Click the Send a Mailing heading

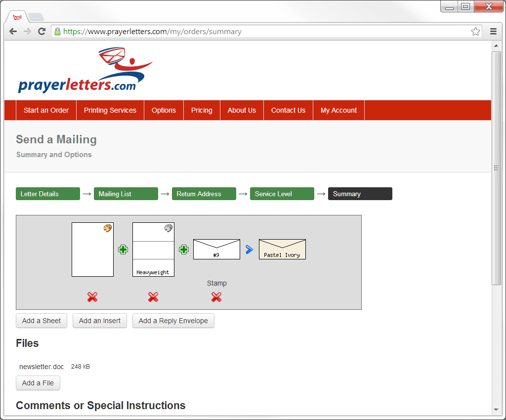click(x=56, y=139)
